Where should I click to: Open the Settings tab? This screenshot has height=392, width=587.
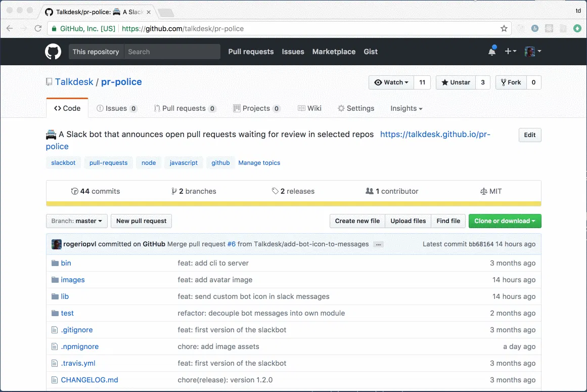pos(356,108)
